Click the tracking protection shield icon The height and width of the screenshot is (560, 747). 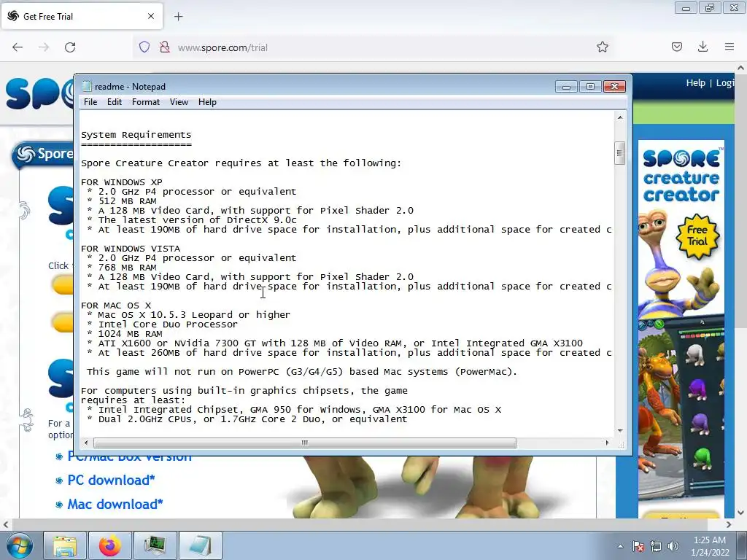coord(144,47)
